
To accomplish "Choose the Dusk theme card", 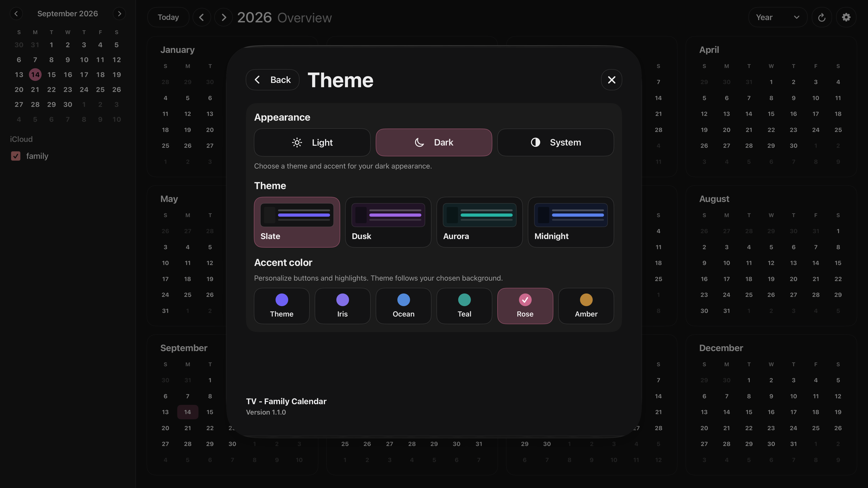I will coord(388,222).
